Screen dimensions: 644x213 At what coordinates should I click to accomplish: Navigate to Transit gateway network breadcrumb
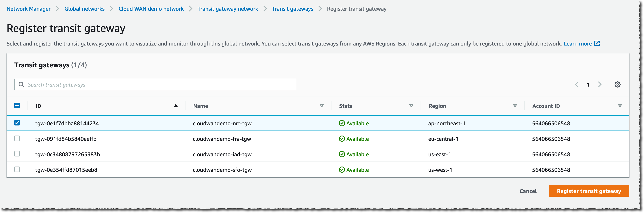point(228,9)
